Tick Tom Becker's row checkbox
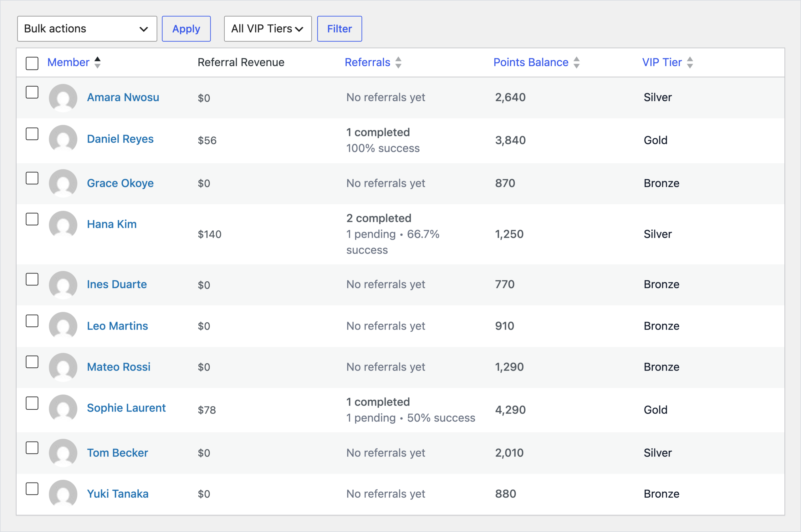The width and height of the screenshot is (801, 532). [32, 448]
